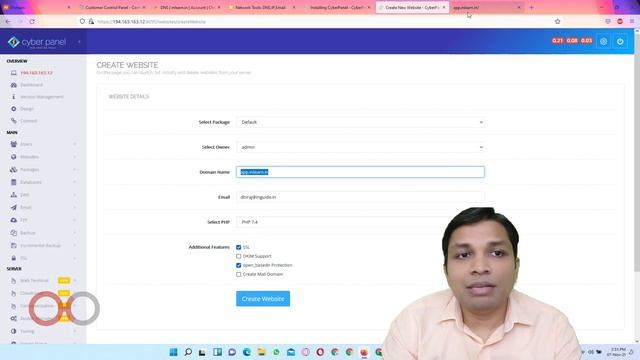Close the Create New Website tab

444,7
